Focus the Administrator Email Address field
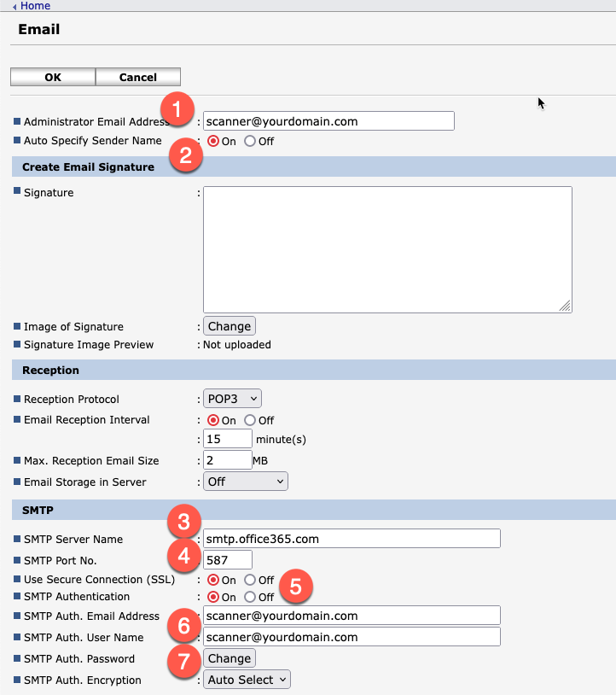Image resolution: width=616 pixels, height=695 pixels. click(x=328, y=121)
